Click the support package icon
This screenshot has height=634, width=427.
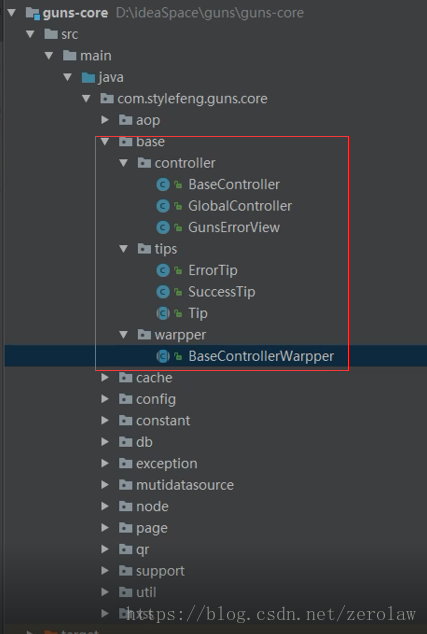pos(125,570)
